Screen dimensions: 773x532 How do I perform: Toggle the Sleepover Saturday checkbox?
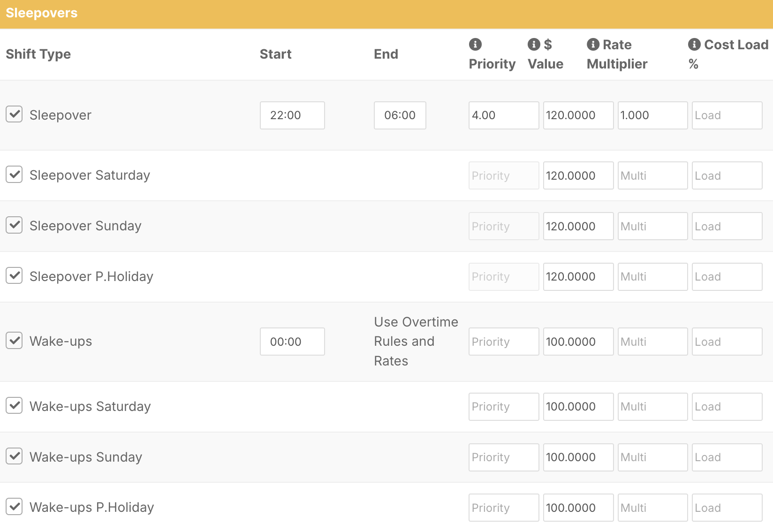pyautogui.click(x=14, y=175)
